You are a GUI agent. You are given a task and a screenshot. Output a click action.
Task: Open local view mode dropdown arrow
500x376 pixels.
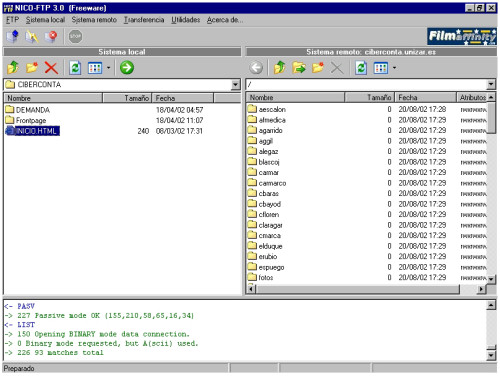click(x=108, y=68)
